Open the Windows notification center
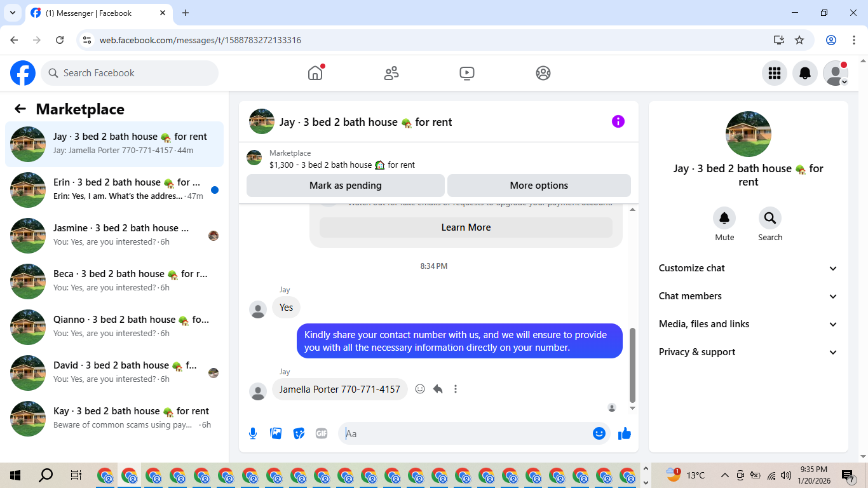 tap(848, 475)
